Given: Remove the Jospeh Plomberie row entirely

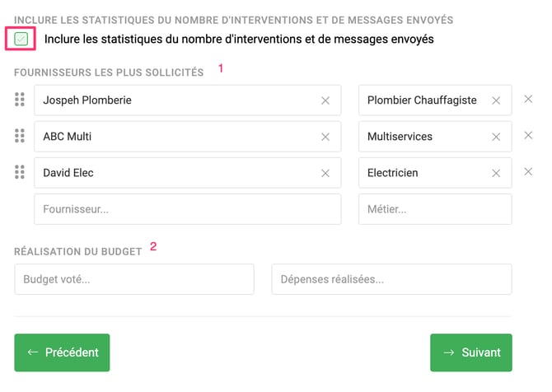Looking at the screenshot, I should click(529, 99).
